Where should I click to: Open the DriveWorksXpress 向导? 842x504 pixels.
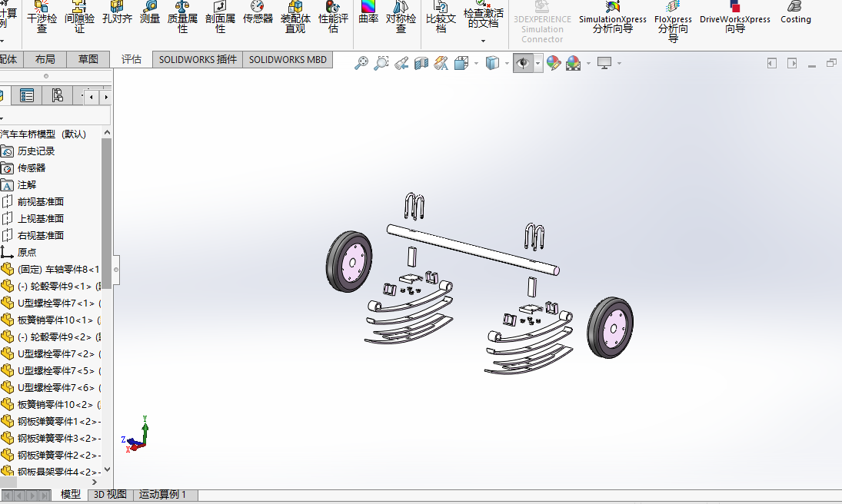tap(734, 18)
